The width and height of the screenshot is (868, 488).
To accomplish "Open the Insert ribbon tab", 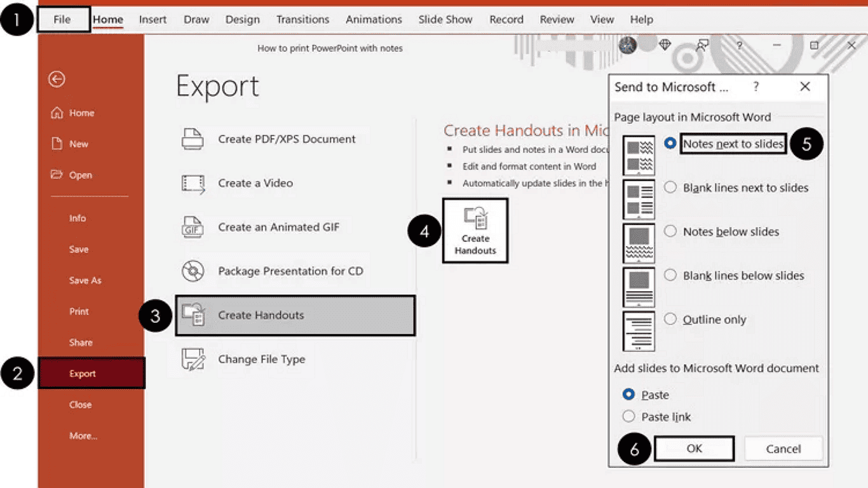I will click(153, 19).
